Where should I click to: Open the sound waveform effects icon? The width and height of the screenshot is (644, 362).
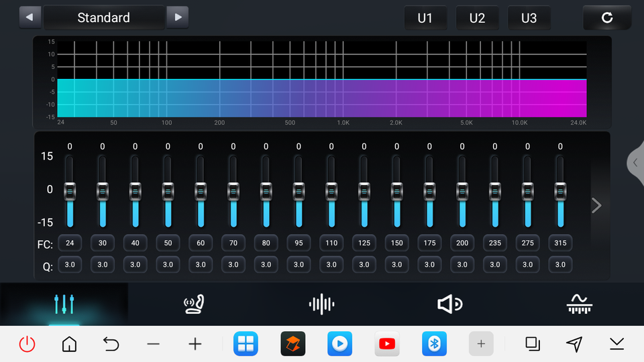point(321,304)
